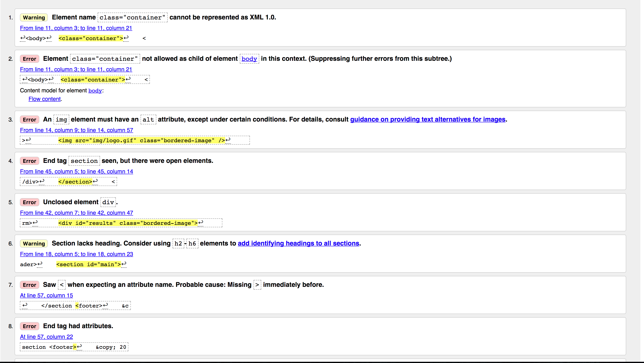Click the Error badge on message 3
Screen dimensions: 644x363
(30, 120)
